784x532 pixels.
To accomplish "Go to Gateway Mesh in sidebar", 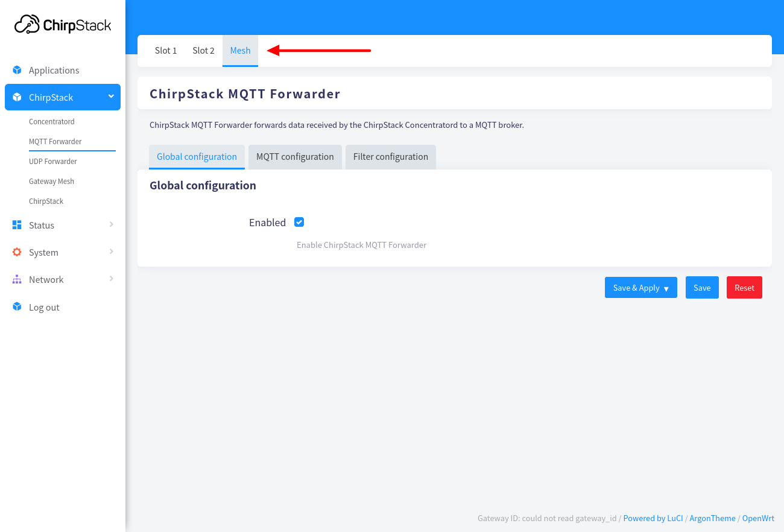I will tap(51, 182).
